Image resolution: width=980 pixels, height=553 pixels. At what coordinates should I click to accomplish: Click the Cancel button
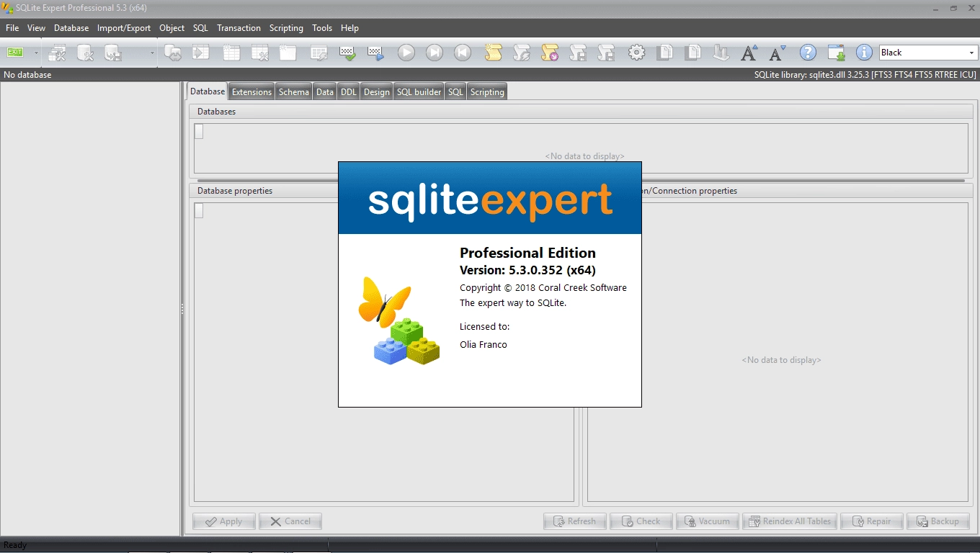coord(290,521)
